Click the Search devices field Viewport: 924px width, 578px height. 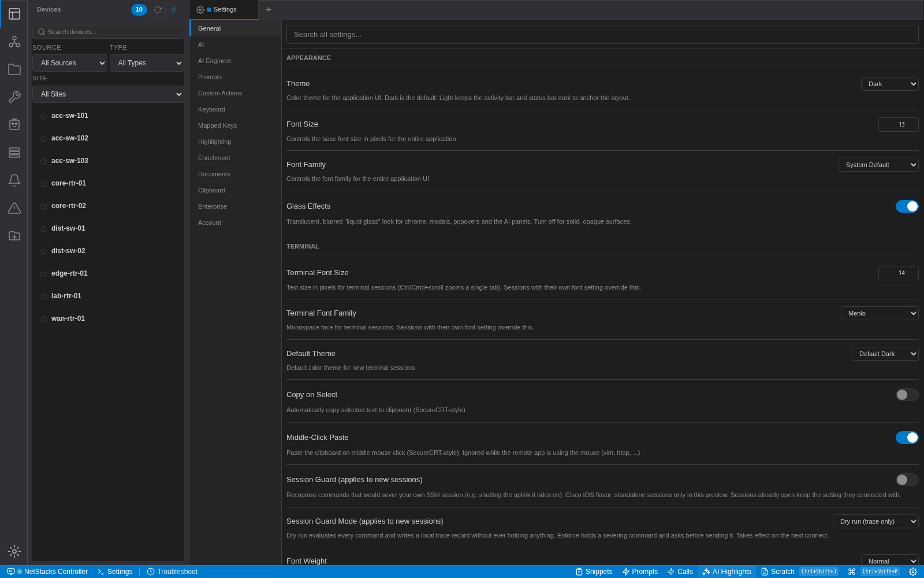pyautogui.click(x=108, y=32)
